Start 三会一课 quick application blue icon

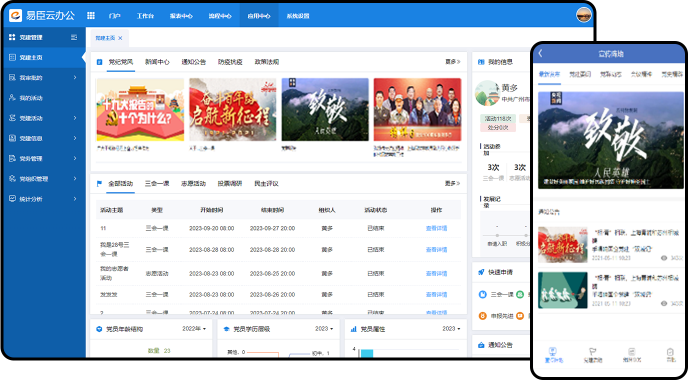pyautogui.click(x=482, y=294)
